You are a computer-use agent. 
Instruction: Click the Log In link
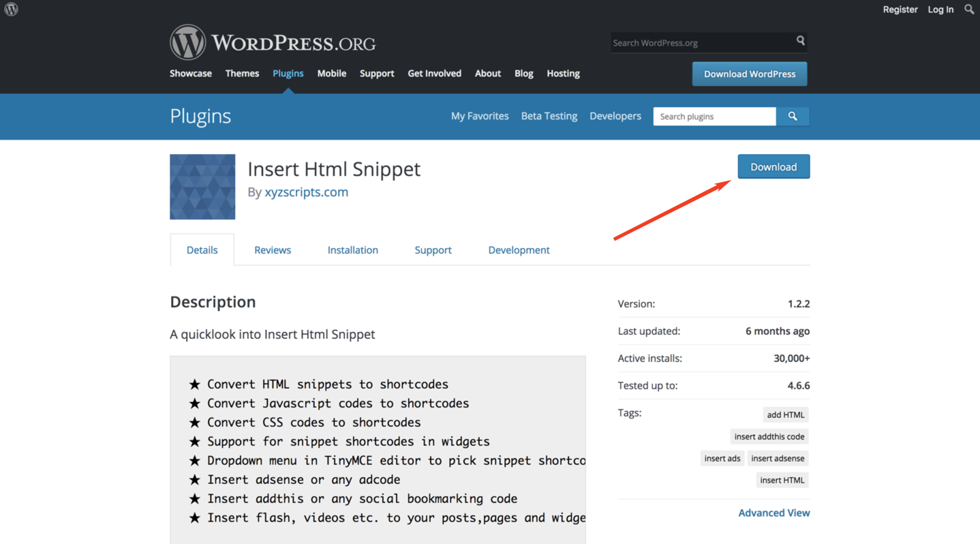click(x=940, y=10)
